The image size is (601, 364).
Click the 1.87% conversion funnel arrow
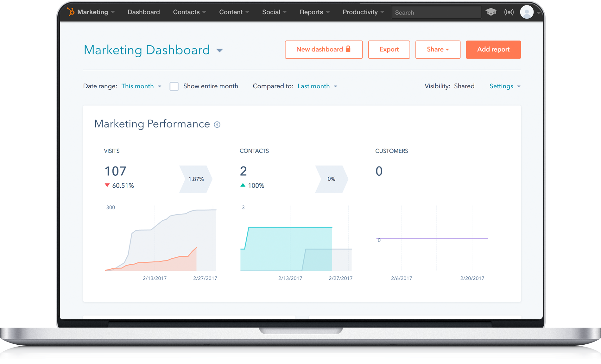click(195, 179)
